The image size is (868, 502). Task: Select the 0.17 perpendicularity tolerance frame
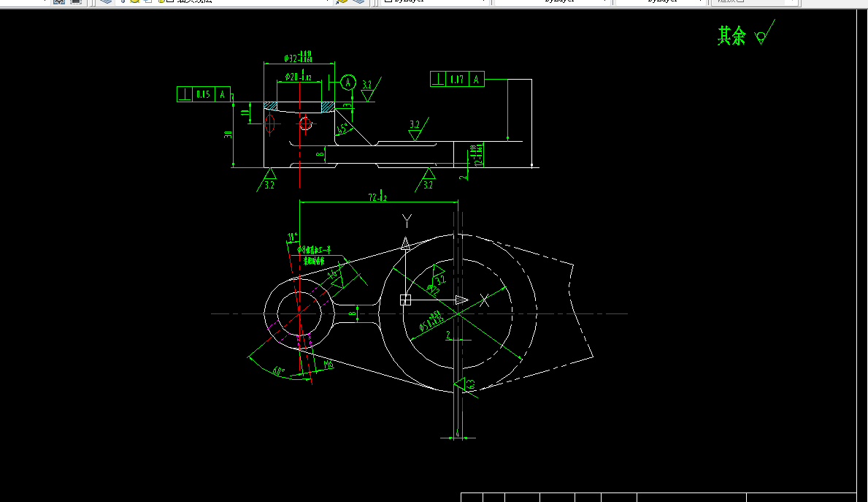click(457, 79)
